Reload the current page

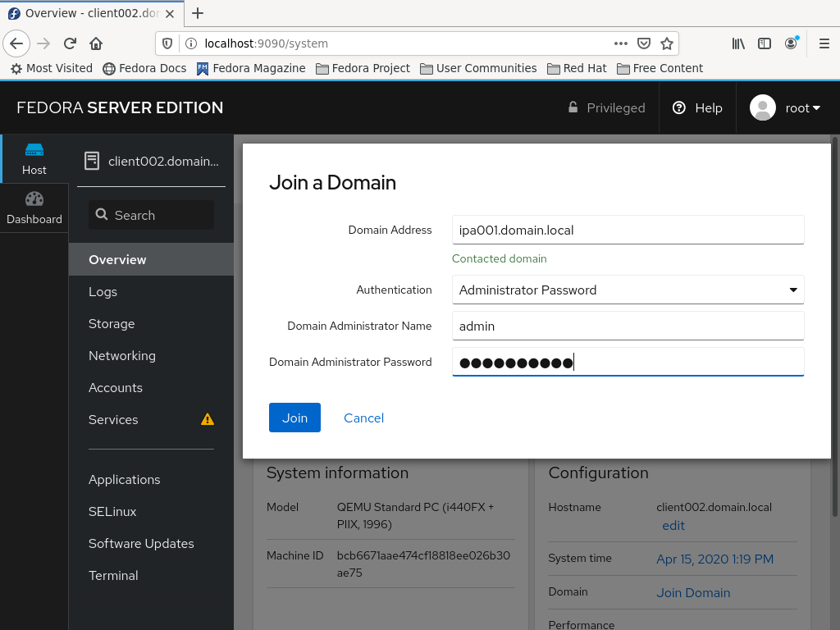click(71, 43)
